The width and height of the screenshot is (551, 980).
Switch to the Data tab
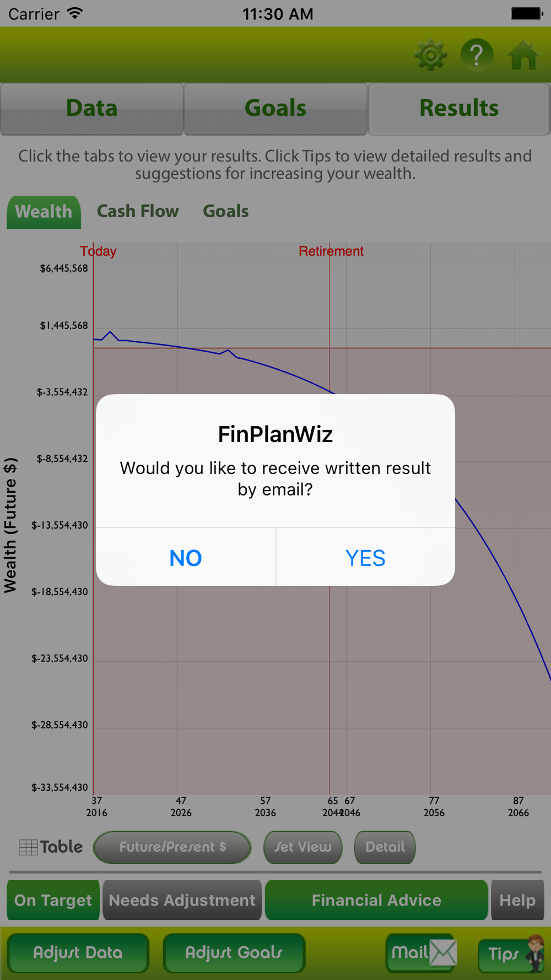coord(91,109)
